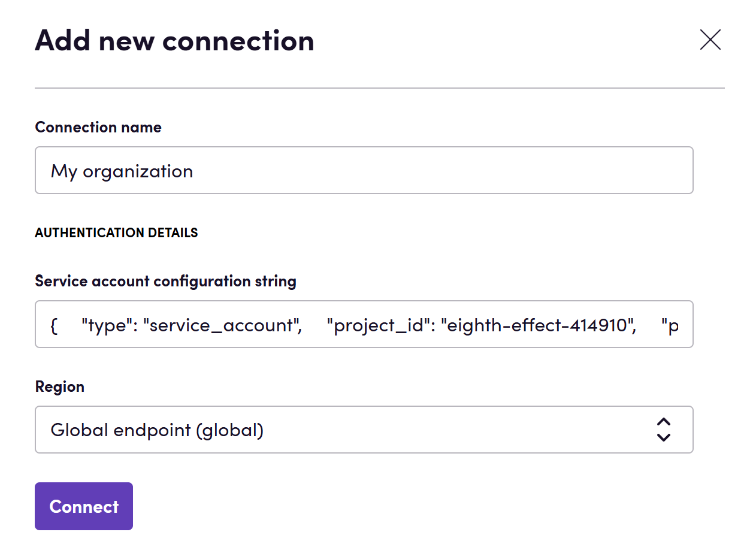Screen dimensions: 756x550
Task: Click the Connect button
Action: [84, 506]
